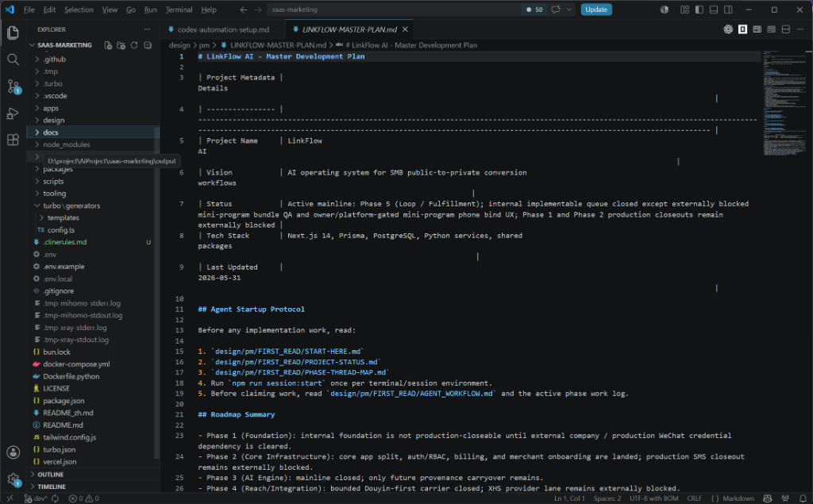
Task: Open the Terminal menu
Action: pos(179,10)
